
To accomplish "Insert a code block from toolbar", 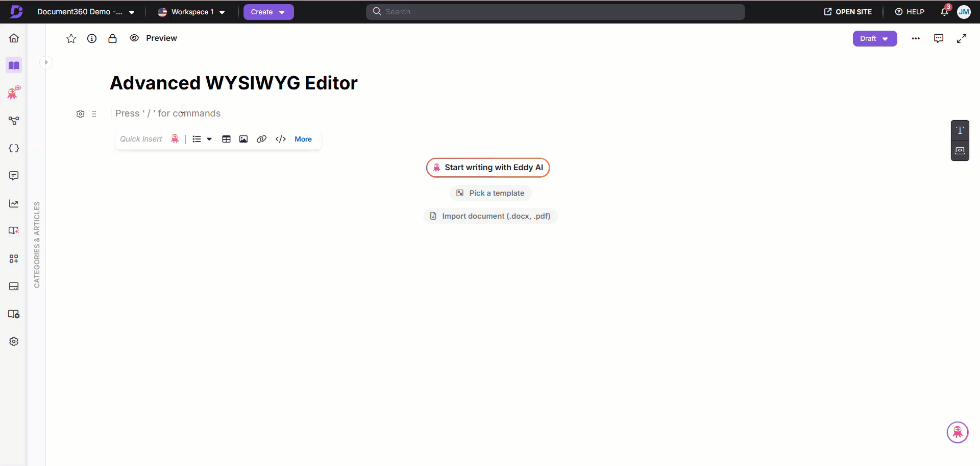I will [281, 139].
